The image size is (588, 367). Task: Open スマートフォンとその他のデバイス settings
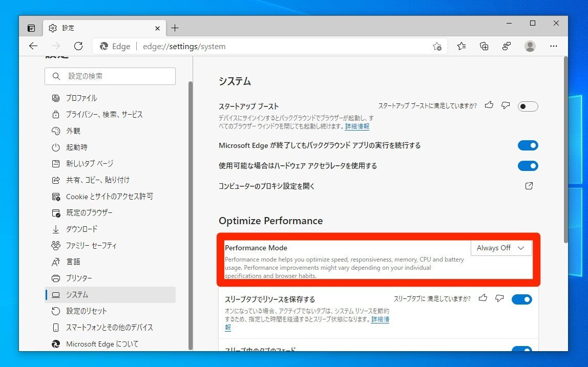pos(110,327)
